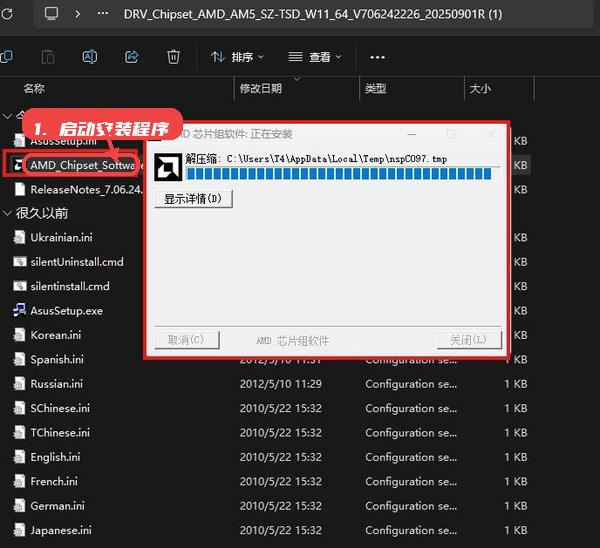Click the TChinese.ini file icon

point(20,433)
